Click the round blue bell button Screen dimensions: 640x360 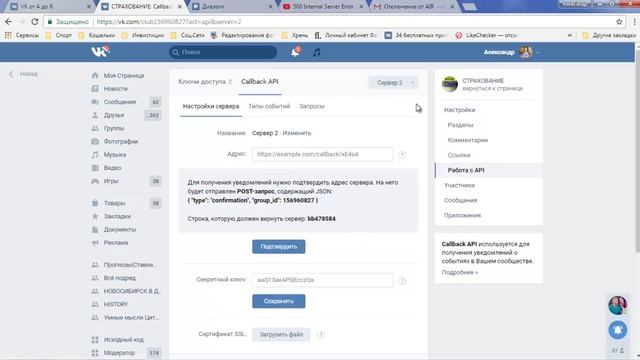(x=618, y=330)
